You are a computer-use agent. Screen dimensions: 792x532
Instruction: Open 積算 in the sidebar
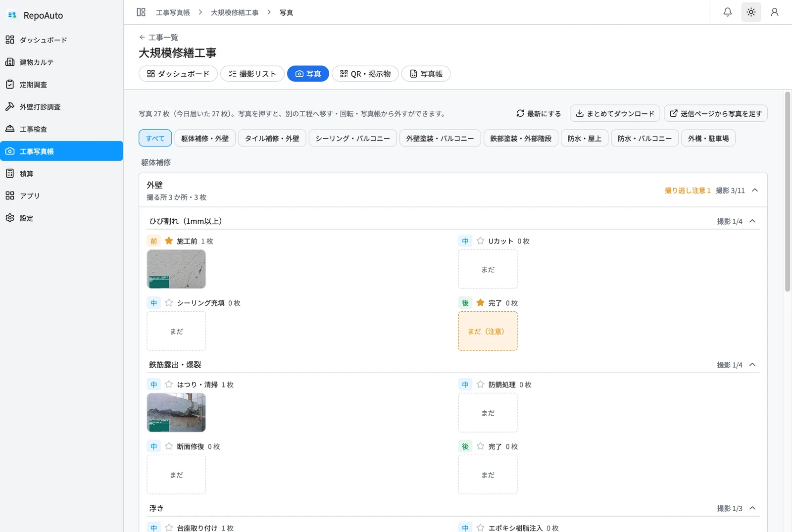click(x=61, y=173)
